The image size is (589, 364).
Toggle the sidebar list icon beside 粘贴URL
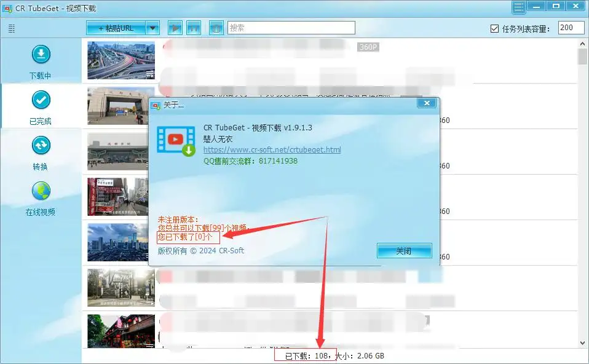click(12, 28)
